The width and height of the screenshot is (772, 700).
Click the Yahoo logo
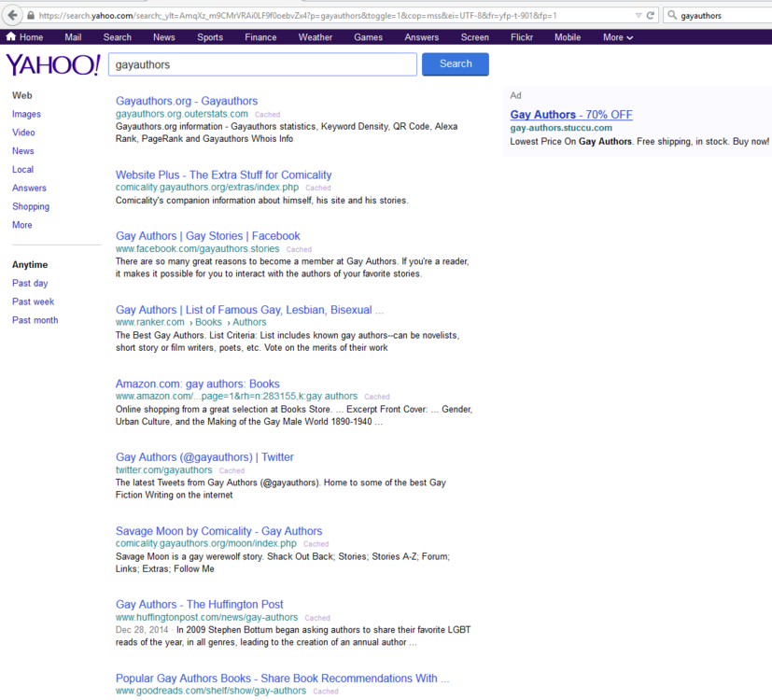pos(53,64)
